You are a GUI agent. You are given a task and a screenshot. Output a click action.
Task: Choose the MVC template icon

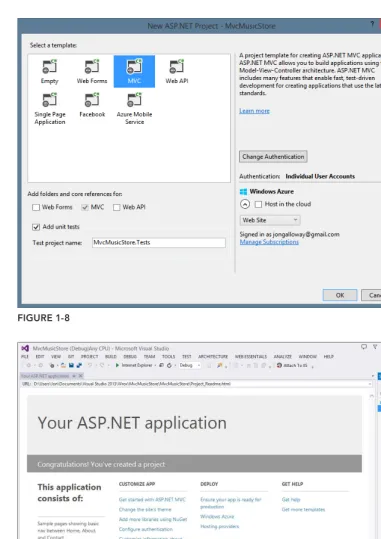pyautogui.click(x=134, y=67)
